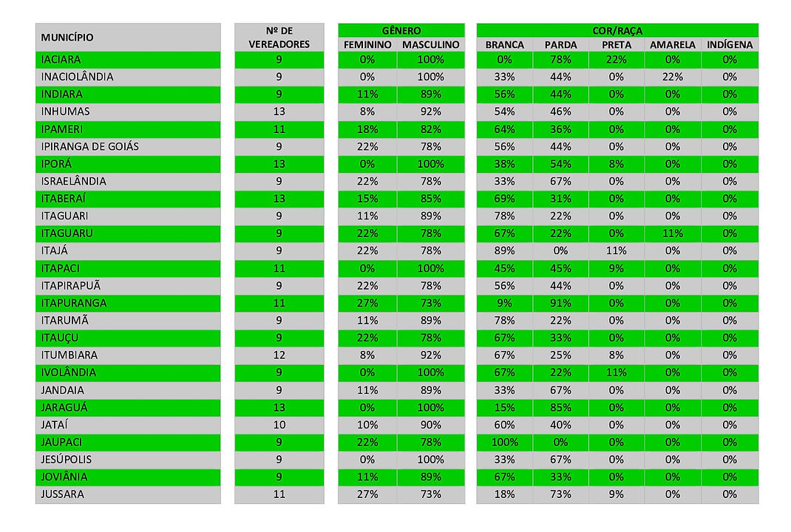Select the PRETA column header
The height and width of the screenshot is (532, 791).
tap(617, 44)
